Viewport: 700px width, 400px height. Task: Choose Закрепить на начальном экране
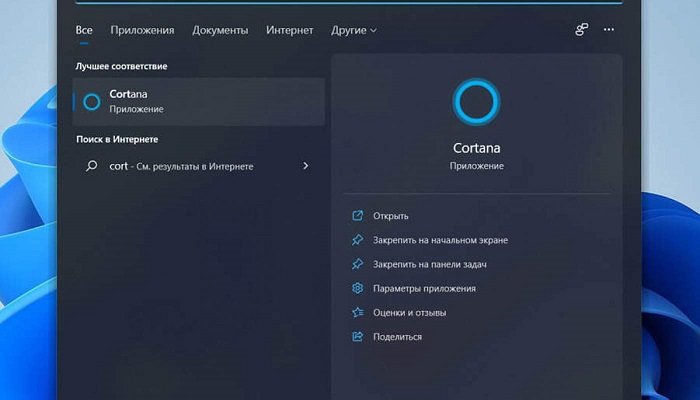(x=440, y=240)
